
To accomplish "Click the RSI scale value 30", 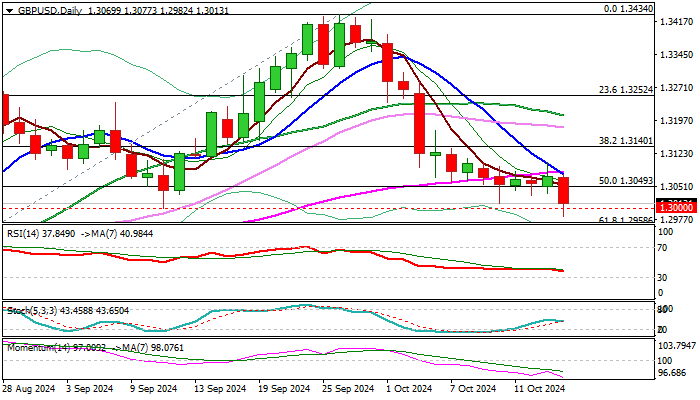I will pyautogui.click(x=663, y=278).
